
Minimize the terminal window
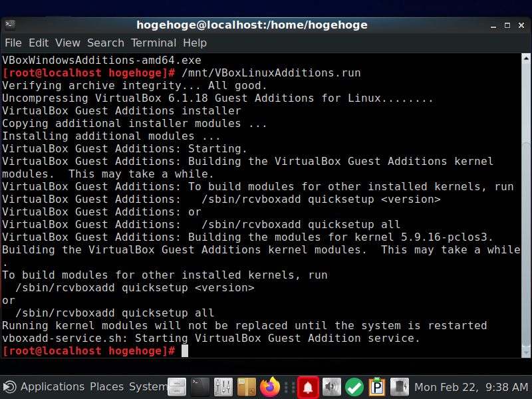pos(493,25)
